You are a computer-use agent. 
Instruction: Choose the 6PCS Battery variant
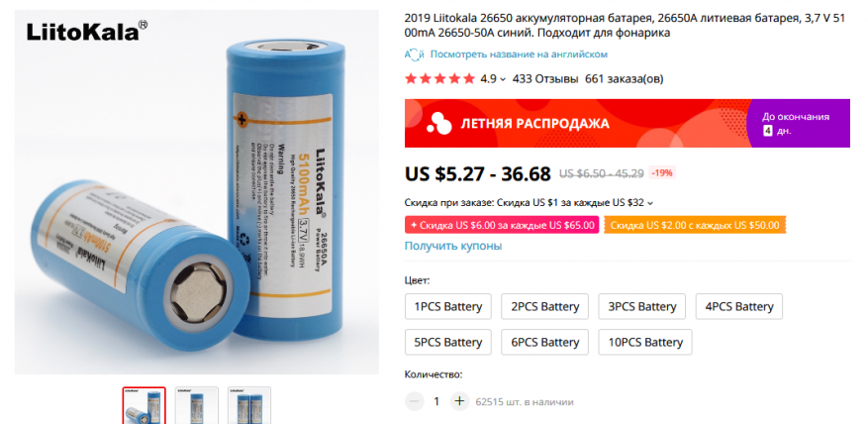(x=544, y=342)
